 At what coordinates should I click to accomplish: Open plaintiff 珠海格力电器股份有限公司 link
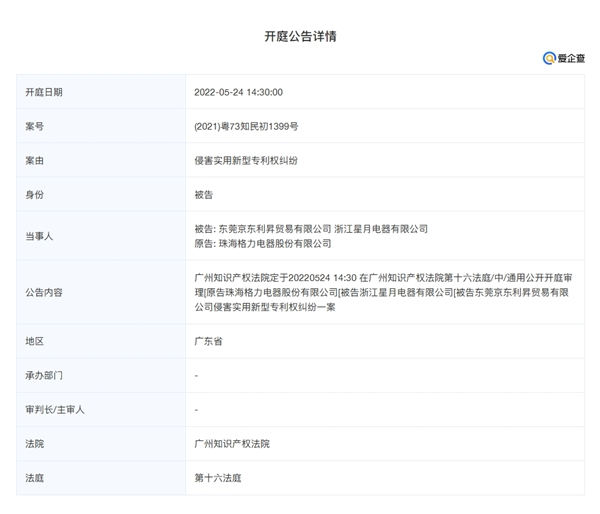coord(275,243)
